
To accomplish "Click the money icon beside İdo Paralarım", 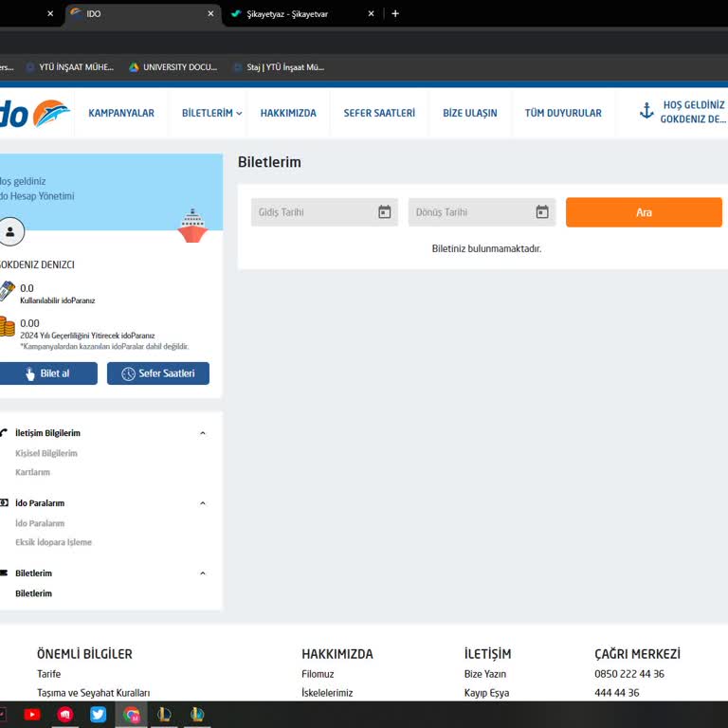I will click(4, 502).
